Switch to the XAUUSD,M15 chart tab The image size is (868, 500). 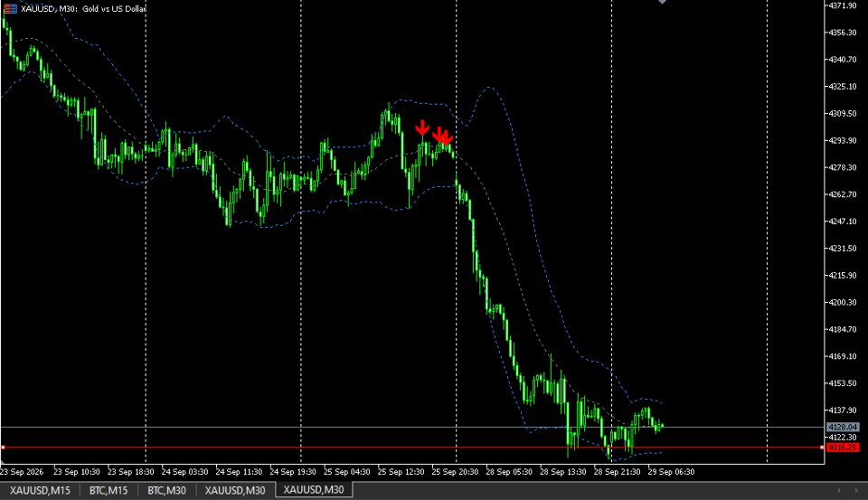tap(40, 490)
